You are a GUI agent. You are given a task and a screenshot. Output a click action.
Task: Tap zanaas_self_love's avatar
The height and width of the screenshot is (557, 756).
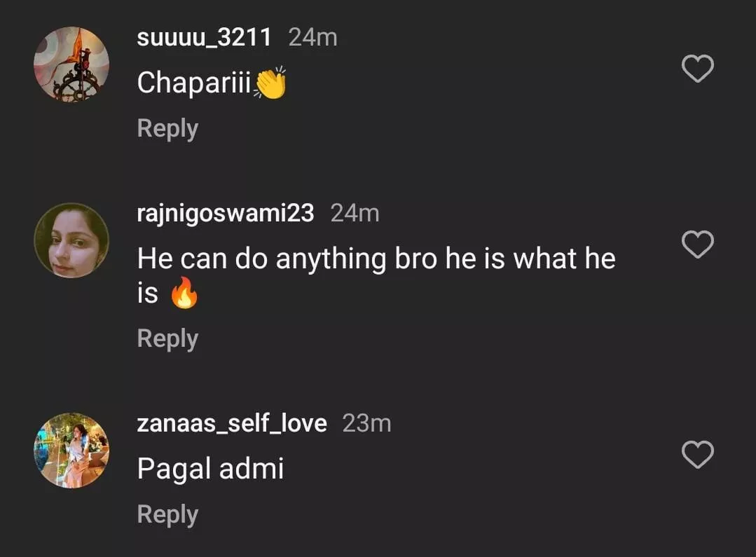point(71,451)
